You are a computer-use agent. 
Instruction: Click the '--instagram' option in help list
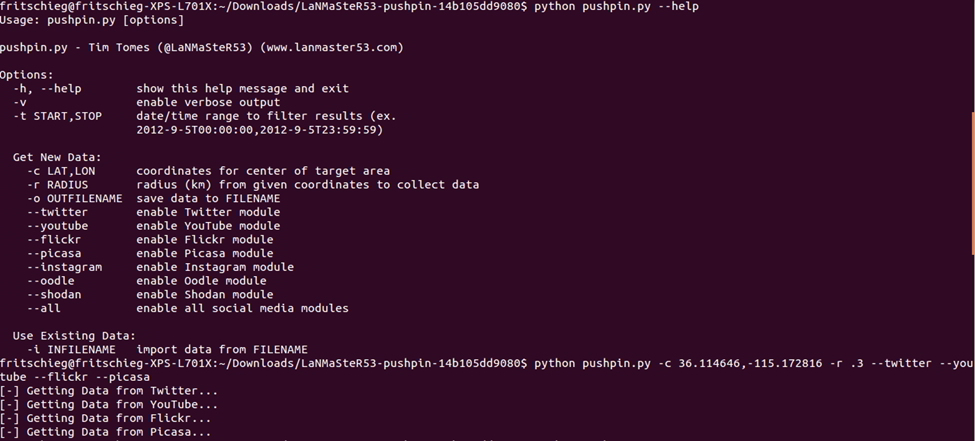point(64,267)
